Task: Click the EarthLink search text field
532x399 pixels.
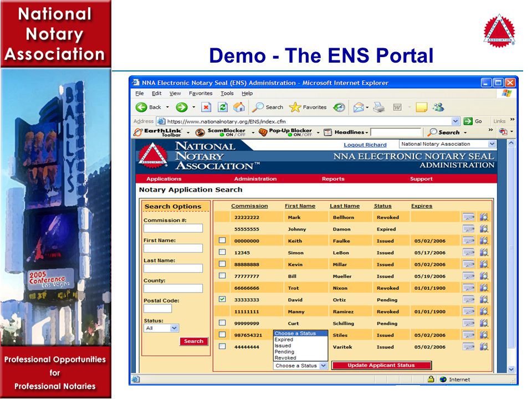Action: click(396, 132)
